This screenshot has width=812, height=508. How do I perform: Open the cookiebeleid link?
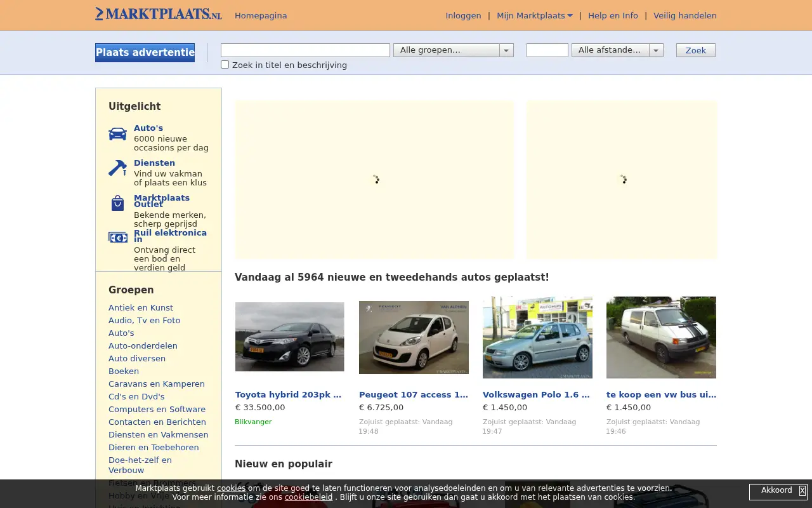click(308, 497)
